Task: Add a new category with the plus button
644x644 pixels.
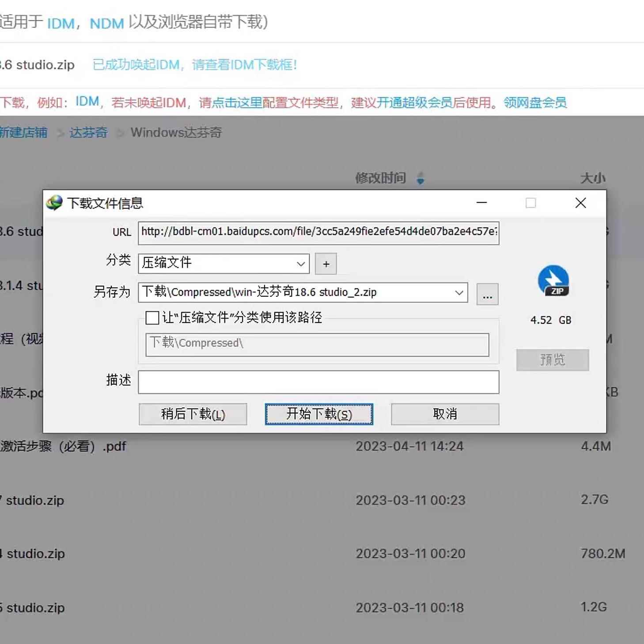Action: (326, 264)
